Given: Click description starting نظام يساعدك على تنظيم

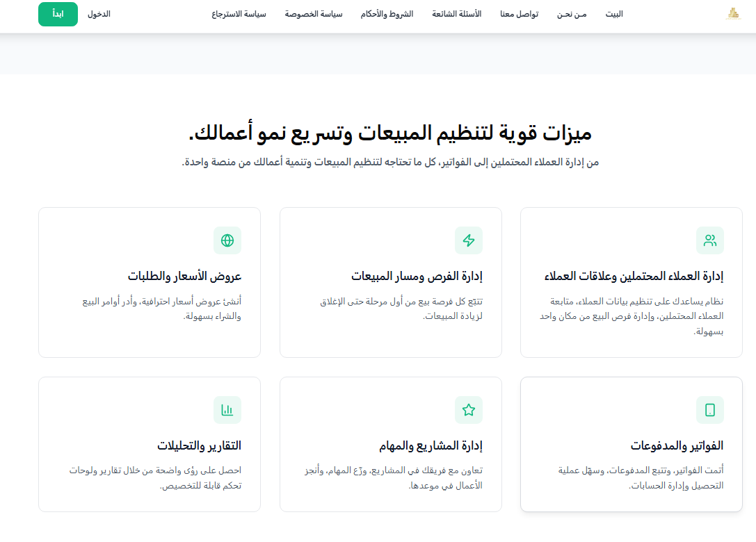Looking at the screenshot, I should point(632,316).
